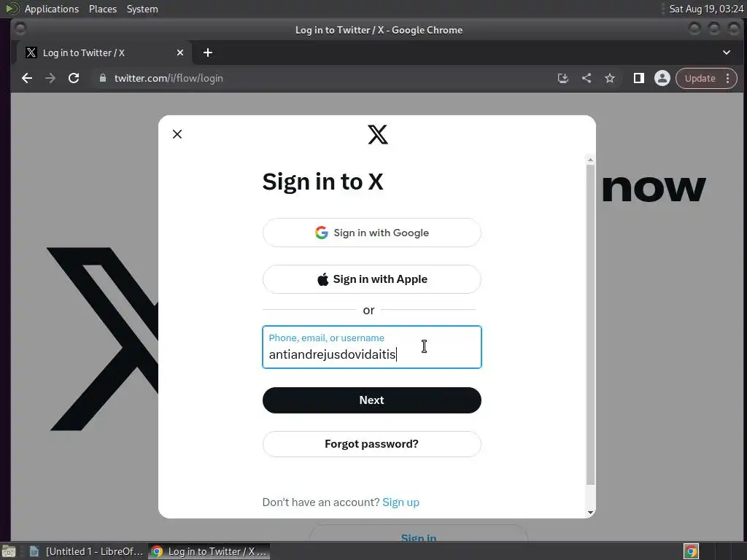Click the Next button

(371, 400)
